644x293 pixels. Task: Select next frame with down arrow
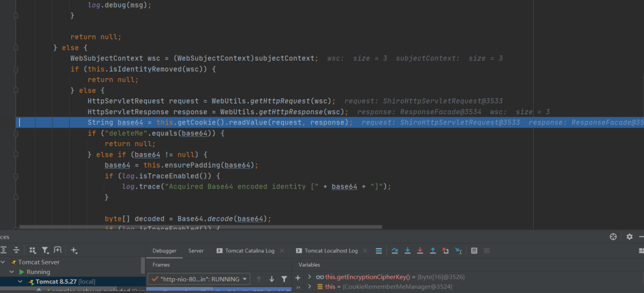[x=271, y=279]
